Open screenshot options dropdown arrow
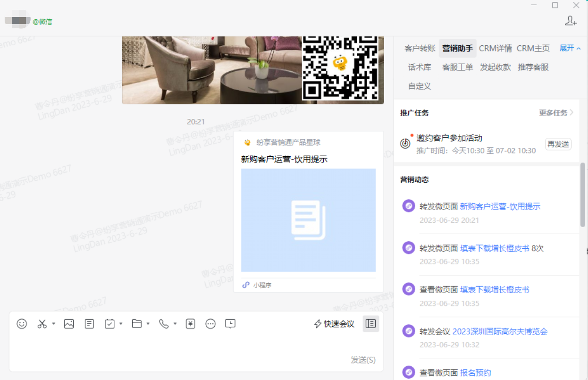 53,324
